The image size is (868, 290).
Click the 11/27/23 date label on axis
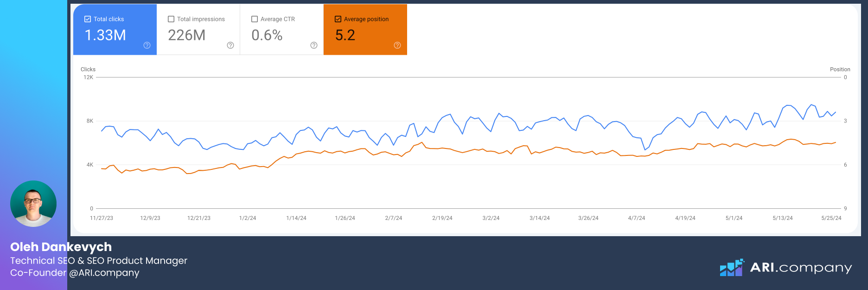point(102,218)
